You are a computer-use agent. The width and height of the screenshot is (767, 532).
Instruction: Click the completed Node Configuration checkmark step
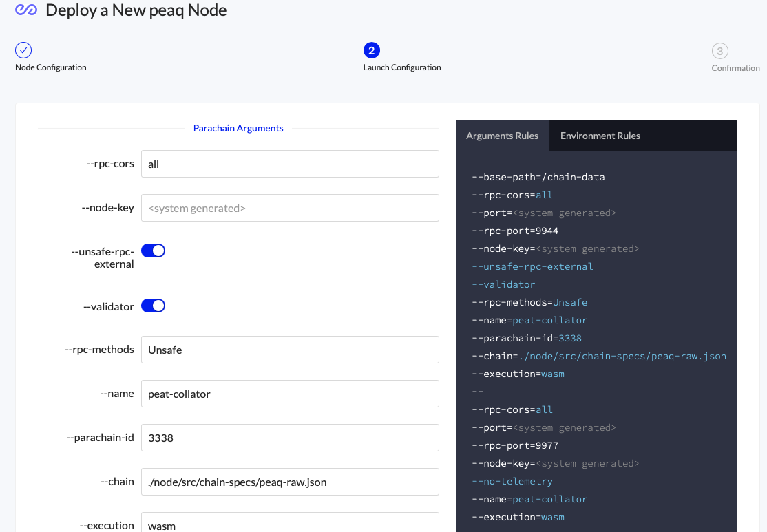pyautogui.click(x=23, y=50)
